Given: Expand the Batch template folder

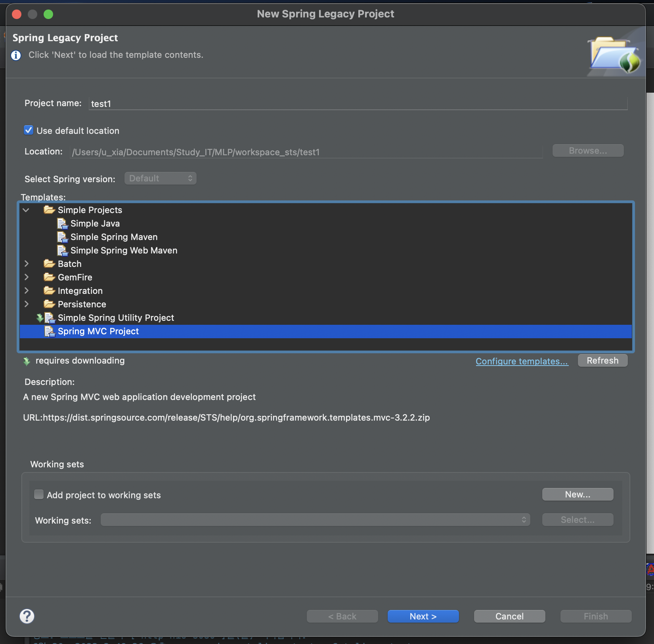Looking at the screenshot, I should pos(27,263).
